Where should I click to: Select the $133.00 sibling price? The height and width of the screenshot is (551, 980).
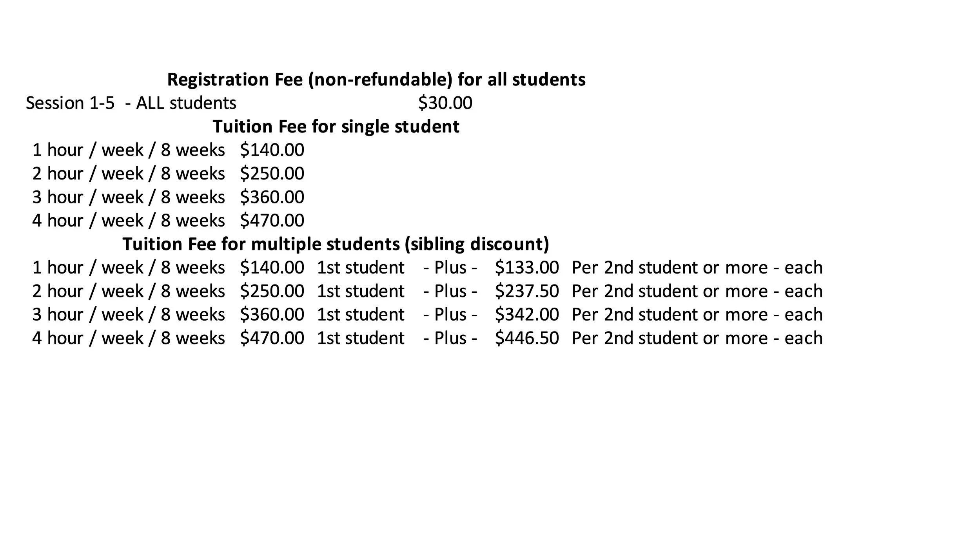pyautogui.click(x=527, y=268)
